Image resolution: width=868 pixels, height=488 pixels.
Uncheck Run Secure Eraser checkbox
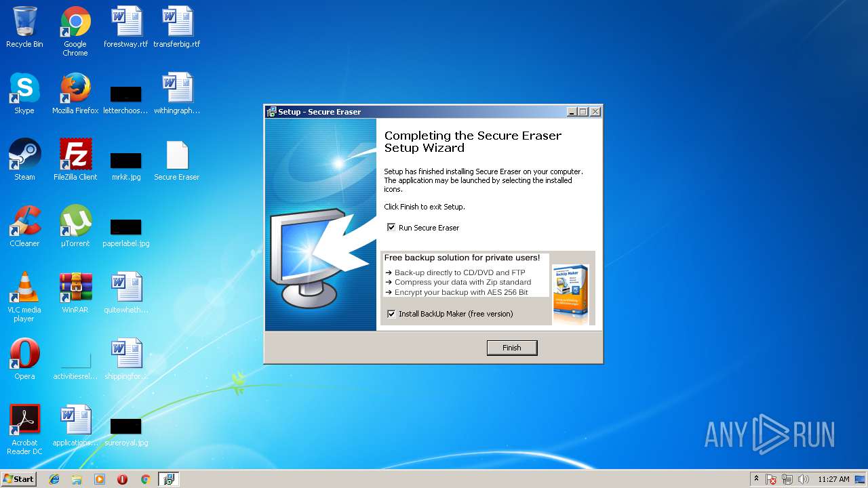click(x=391, y=228)
